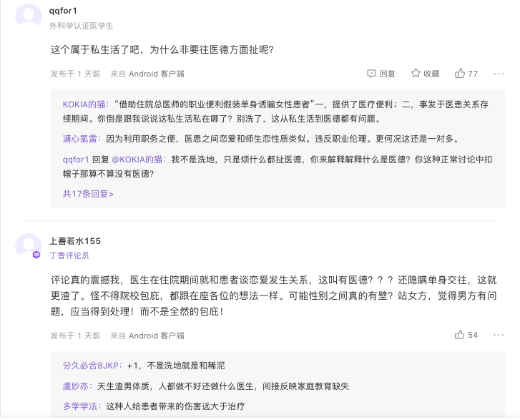Click the comment text starting 评论真的震撼我
The width and height of the screenshot is (520, 420).
click(x=274, y=296)
